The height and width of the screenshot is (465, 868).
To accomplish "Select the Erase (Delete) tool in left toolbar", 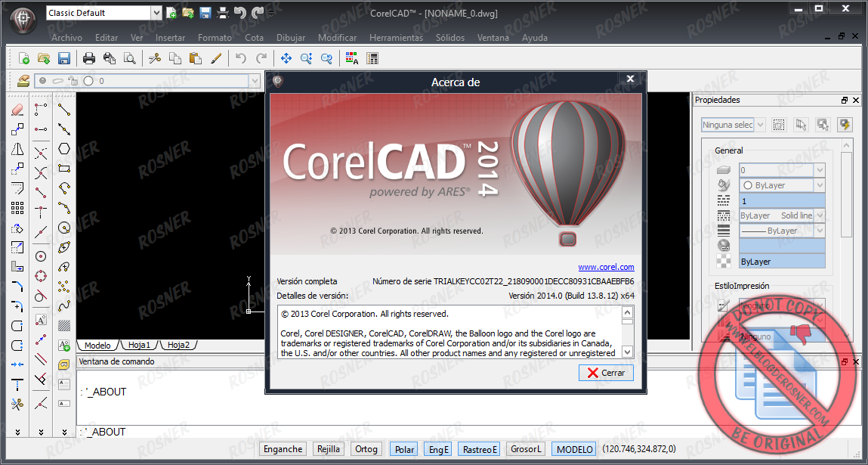I will (17, 109).
